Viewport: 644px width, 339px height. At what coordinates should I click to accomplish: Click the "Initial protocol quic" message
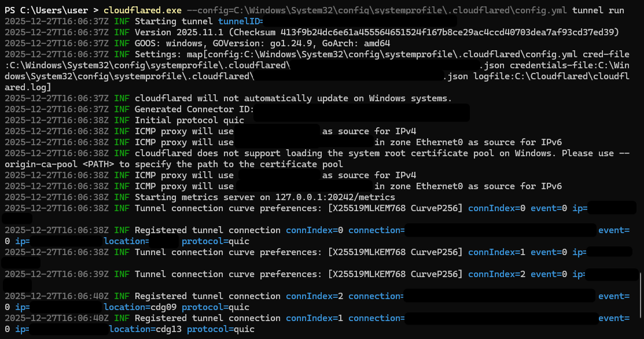pos(189,120)
